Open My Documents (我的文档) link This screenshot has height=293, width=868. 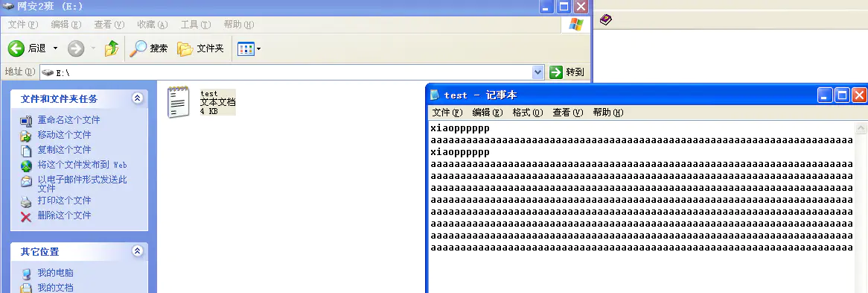pyautogui.click(x=55, y=288)
